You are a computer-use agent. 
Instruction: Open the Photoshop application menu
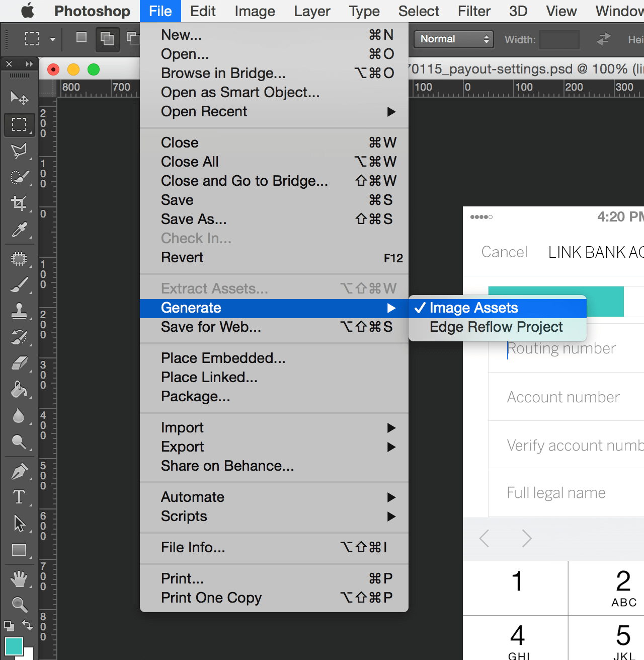point(92,11)
